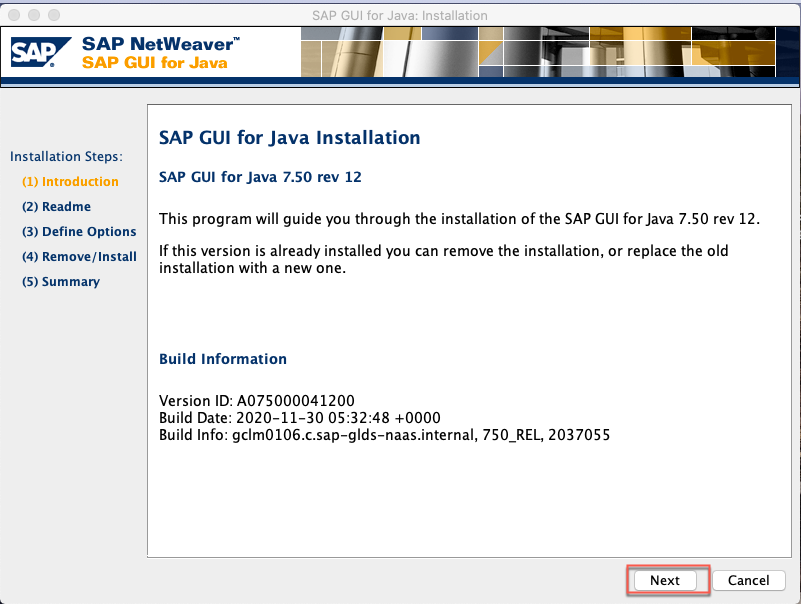Click the Installation Steps sidebar heading
Screen dimensions: 801x604
click(x=66, y=156)
